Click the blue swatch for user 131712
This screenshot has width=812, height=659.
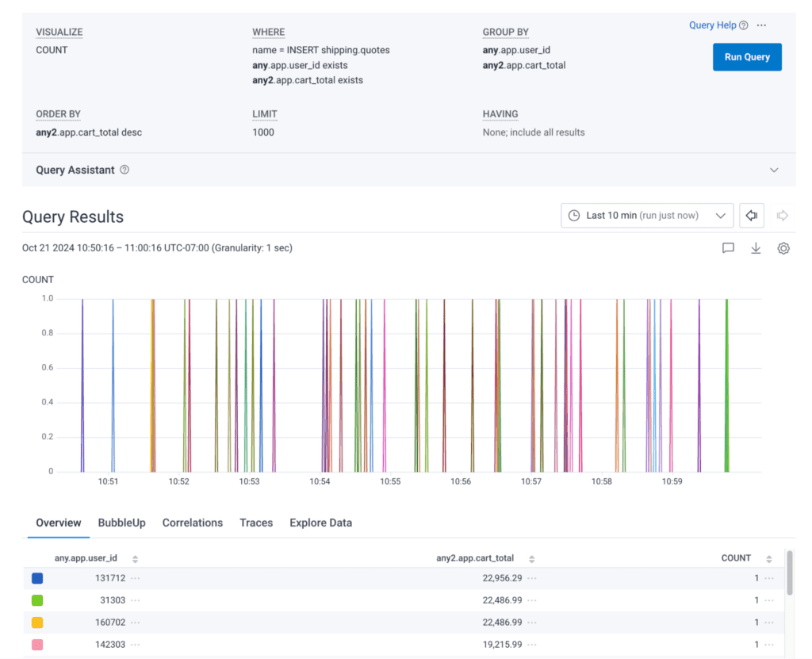[x=37, y=579]
